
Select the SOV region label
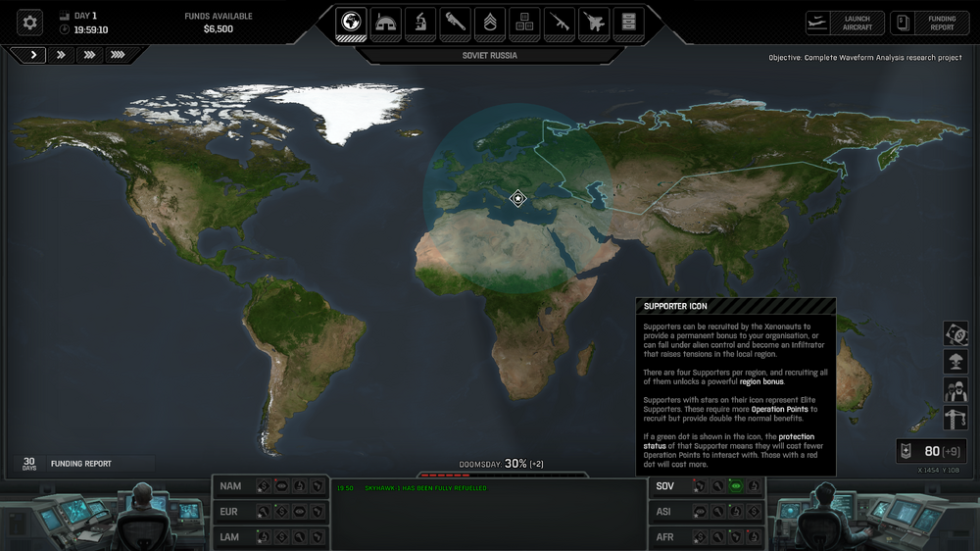pyautogui.click(x=665, y=486)
